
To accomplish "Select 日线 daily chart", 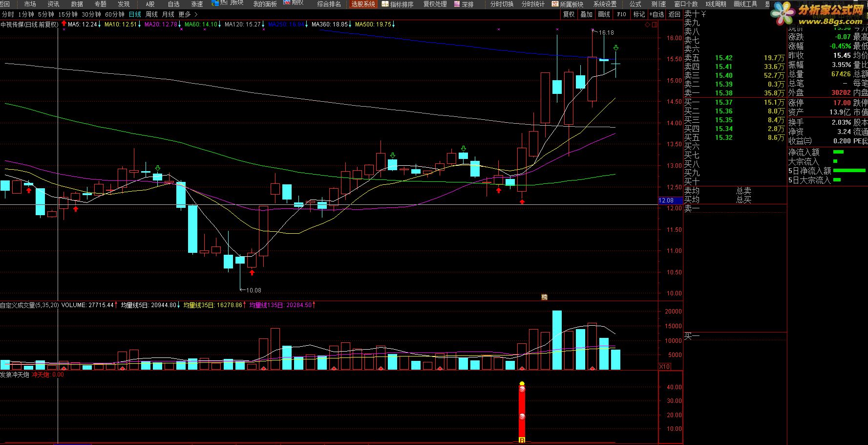I will coord(135,15).
